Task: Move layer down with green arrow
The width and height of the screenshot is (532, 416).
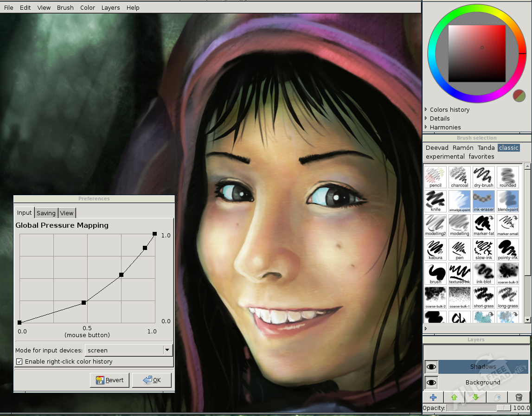Action: coord(475,397)
